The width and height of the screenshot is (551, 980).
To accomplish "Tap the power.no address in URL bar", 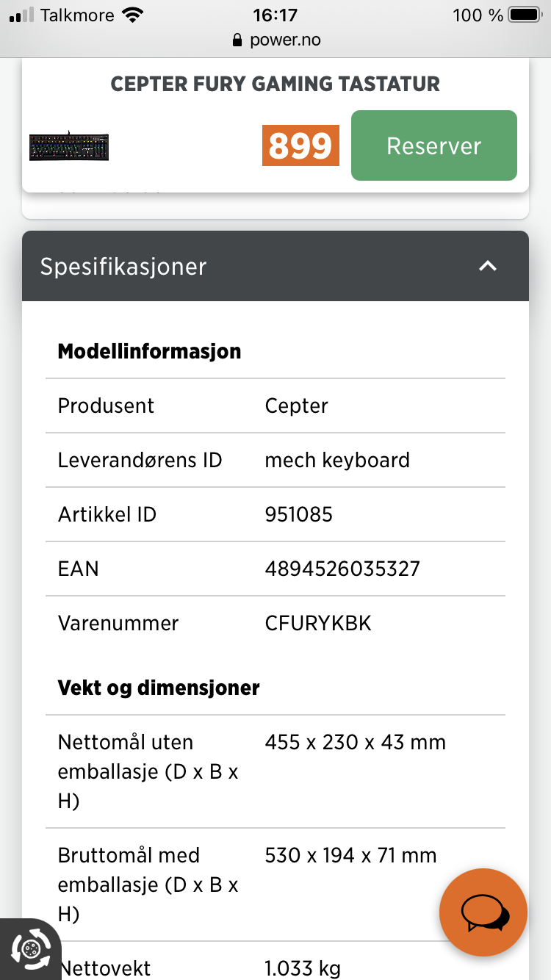I will [x=285, y=40].
